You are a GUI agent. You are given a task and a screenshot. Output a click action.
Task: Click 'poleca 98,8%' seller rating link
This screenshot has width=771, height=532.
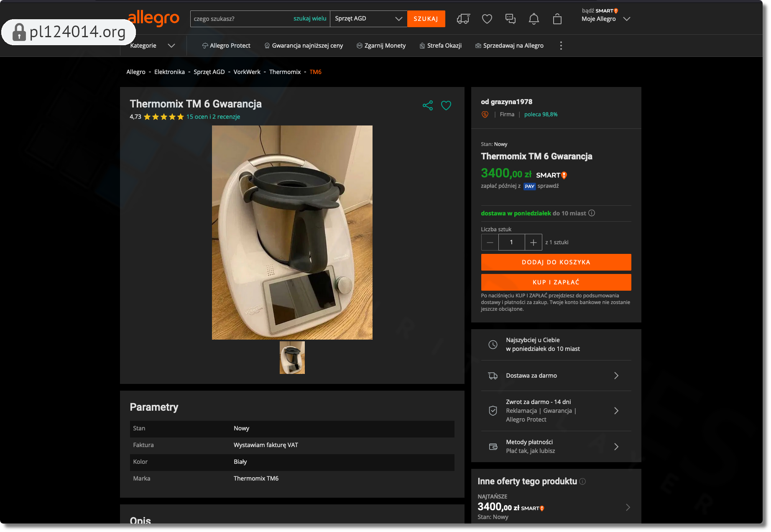point(541,115)
